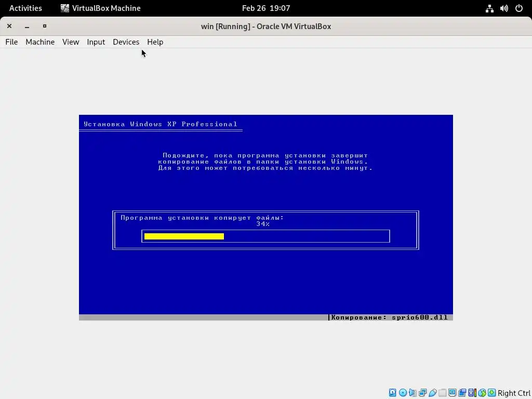Click the network icon in top bar
Image resolution: width=532 pixels, height=399 pixels.
click(x=489, y=8)
